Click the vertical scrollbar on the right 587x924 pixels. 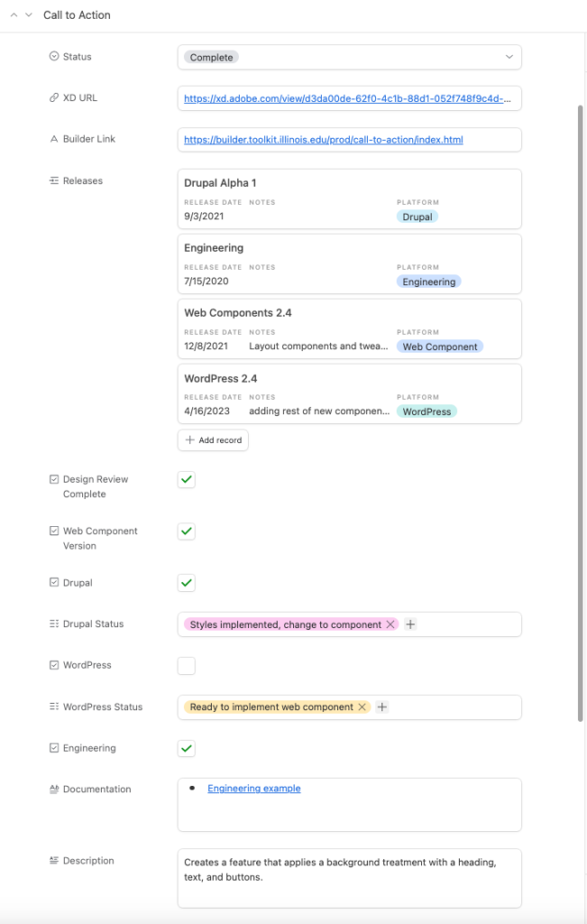pyautogui.click(x=580, y=406)
